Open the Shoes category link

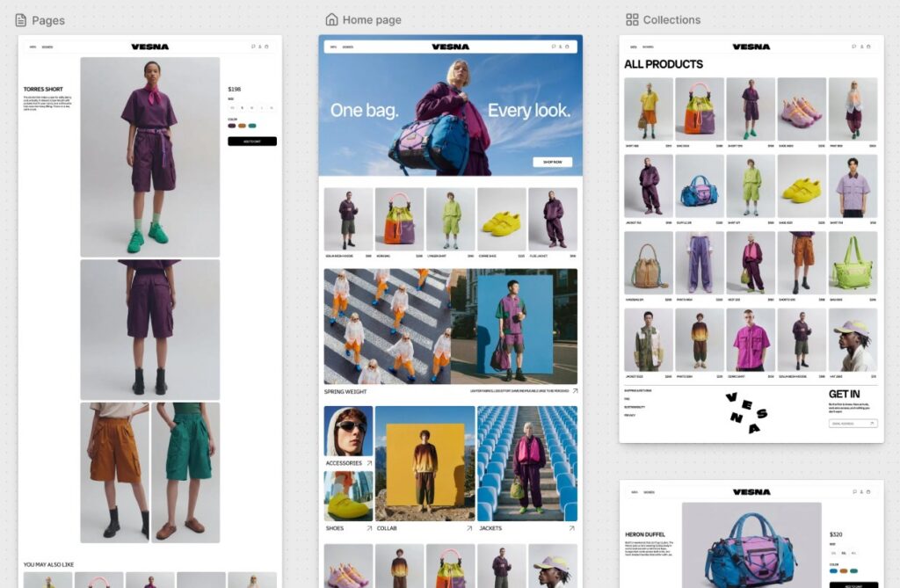tap(335, 528)
